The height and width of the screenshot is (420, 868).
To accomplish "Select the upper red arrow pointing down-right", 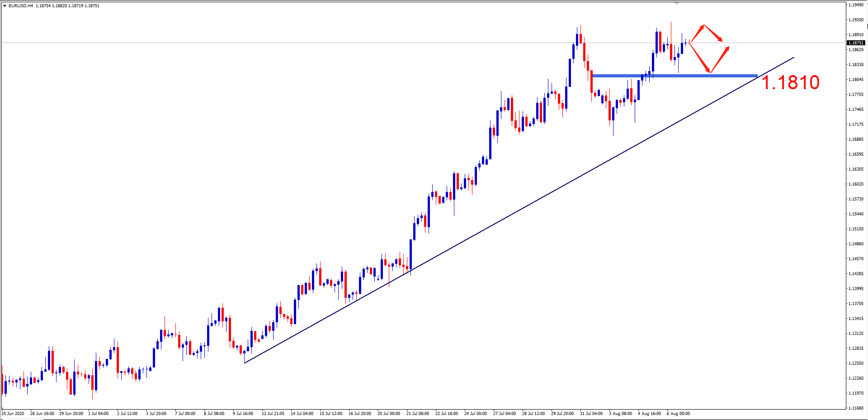I will coord(713,33).
